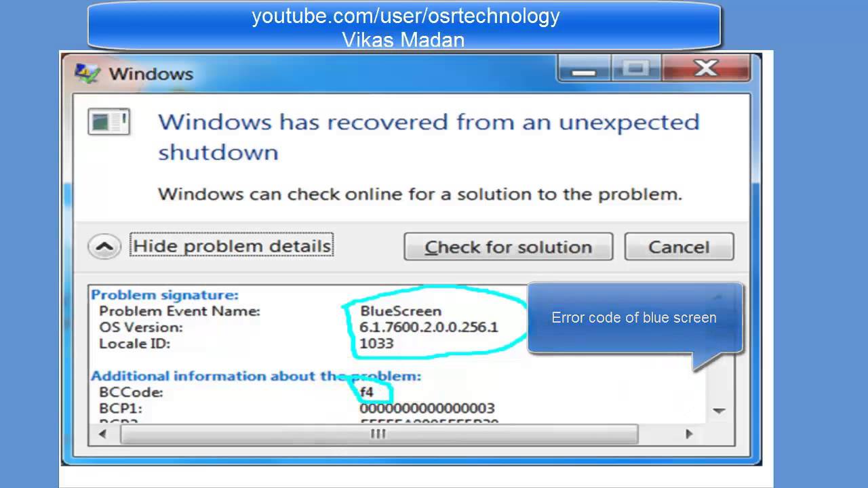The height and width of the screenshot is (488, 868).
Task: Click the details vertical scrollbar down arrow
Action: tap(719, 411)
